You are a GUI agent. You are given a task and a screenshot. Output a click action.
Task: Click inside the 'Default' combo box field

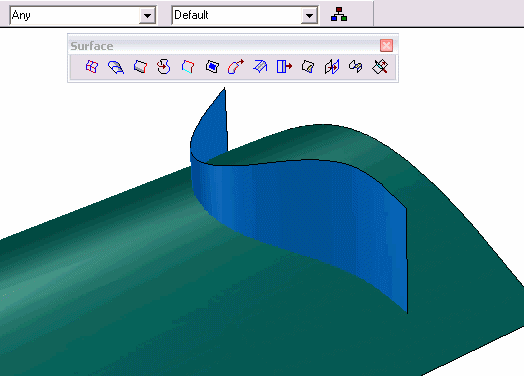[236, 15]
